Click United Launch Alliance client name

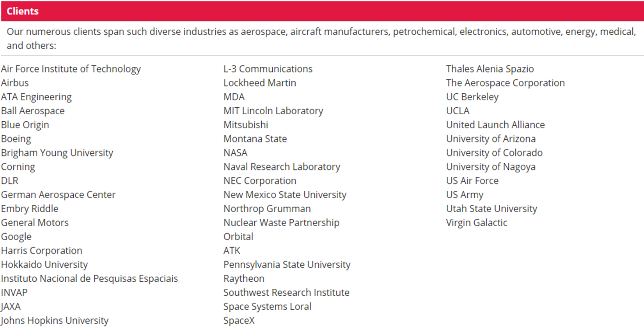pyautogui.click(x=495, y=125)
